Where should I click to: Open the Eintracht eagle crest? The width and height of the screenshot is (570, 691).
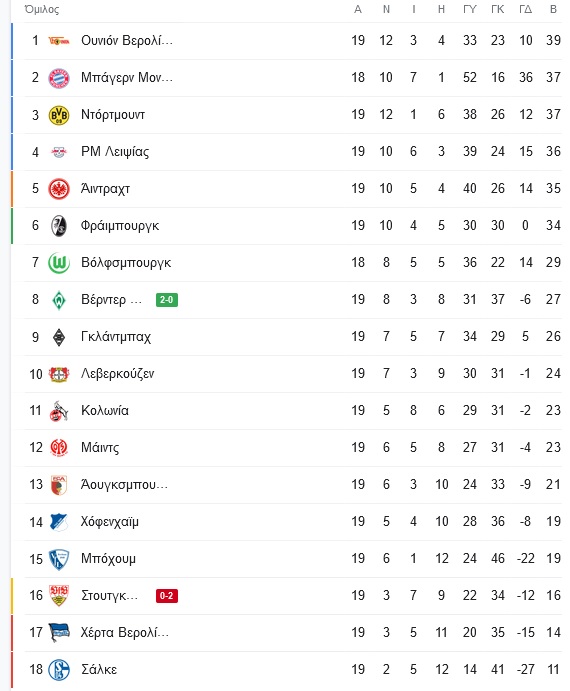tap(59, 189)
